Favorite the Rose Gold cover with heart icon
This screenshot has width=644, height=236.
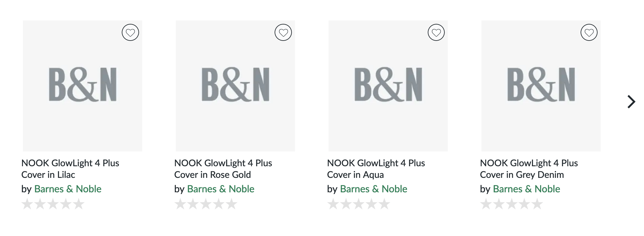tap(283, 32)
